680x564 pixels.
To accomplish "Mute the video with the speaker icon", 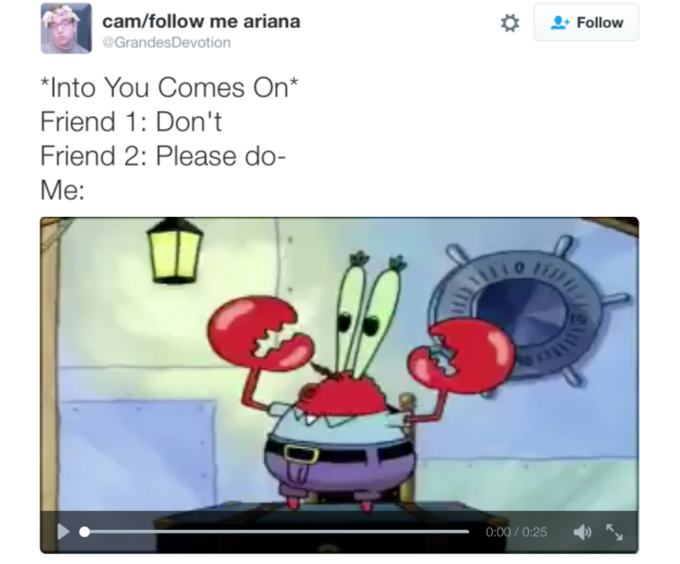I will pyautogui.click(x=582, y=531).
